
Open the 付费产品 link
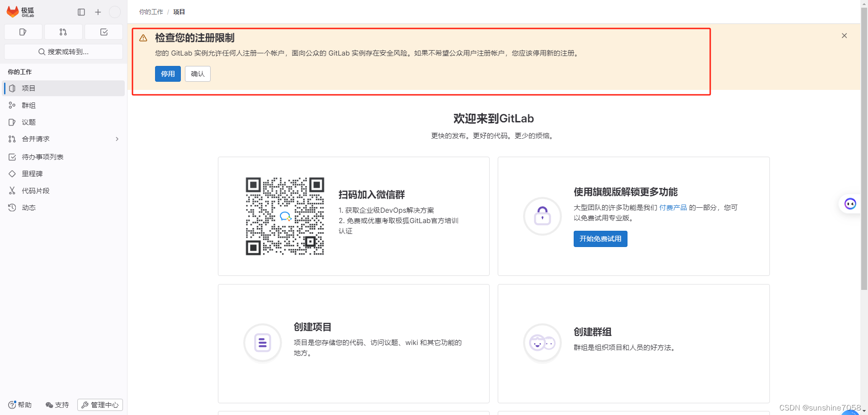(673, 208)
